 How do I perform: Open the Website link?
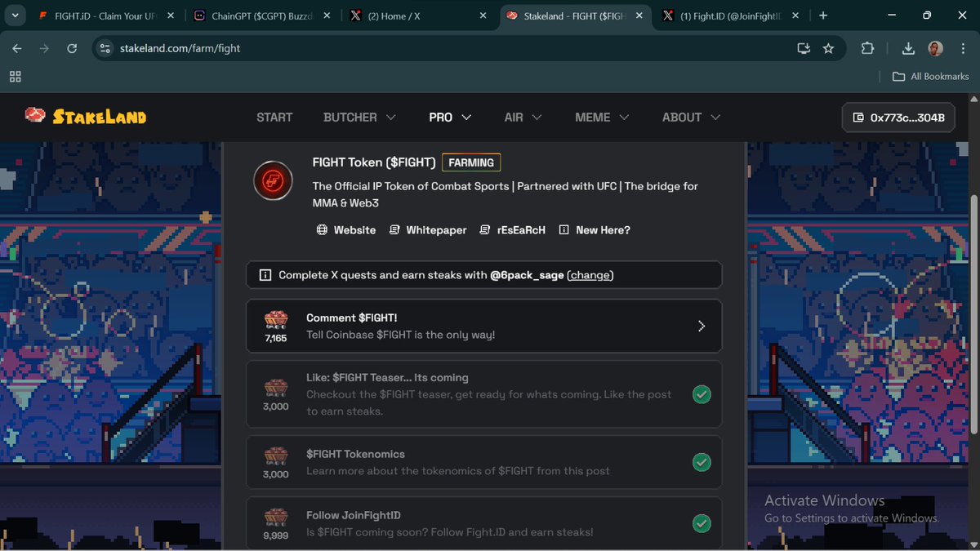[x=346, y=230]
